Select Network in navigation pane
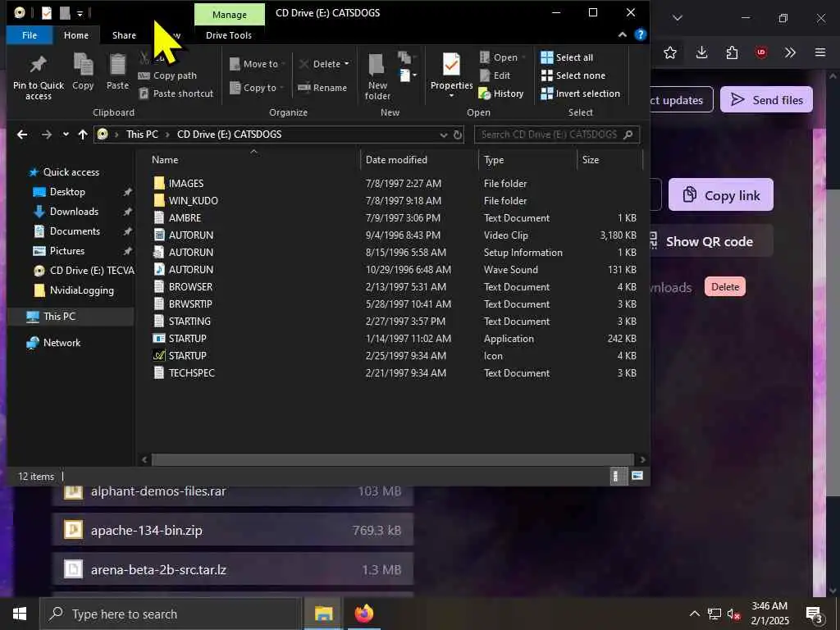 point(62,343)
